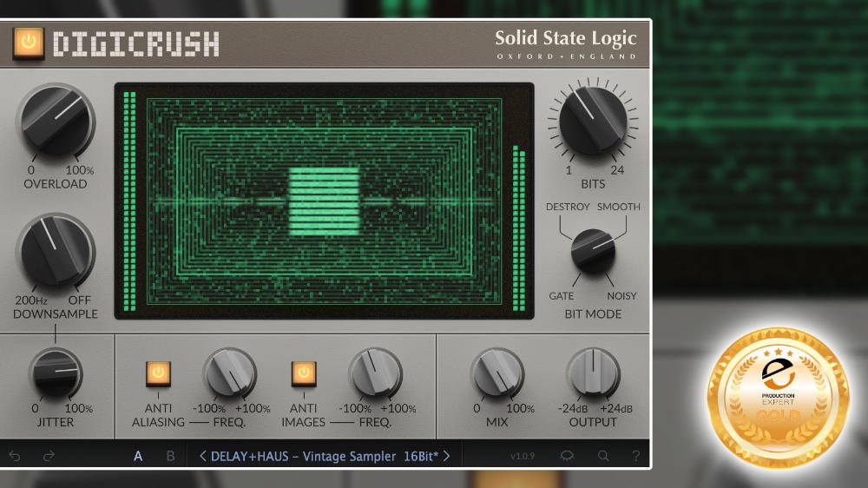Select the DESTROY bit mode label

coord(568,207)
